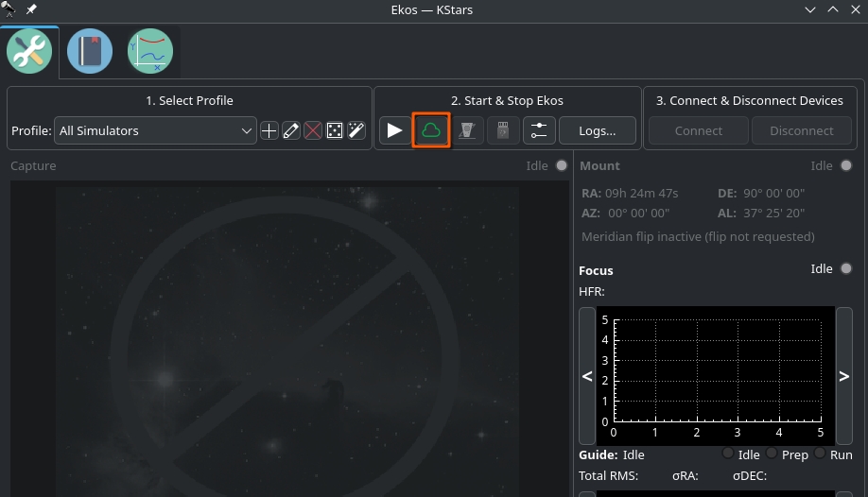Screen dimensions: 868x497
Task: Start Ekos with the play button
Action: (x=394, y=130)
